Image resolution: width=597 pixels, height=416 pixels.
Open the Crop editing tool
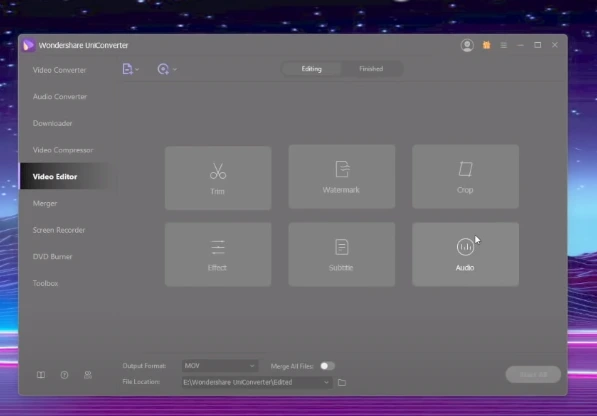click(x=465, y=176)
